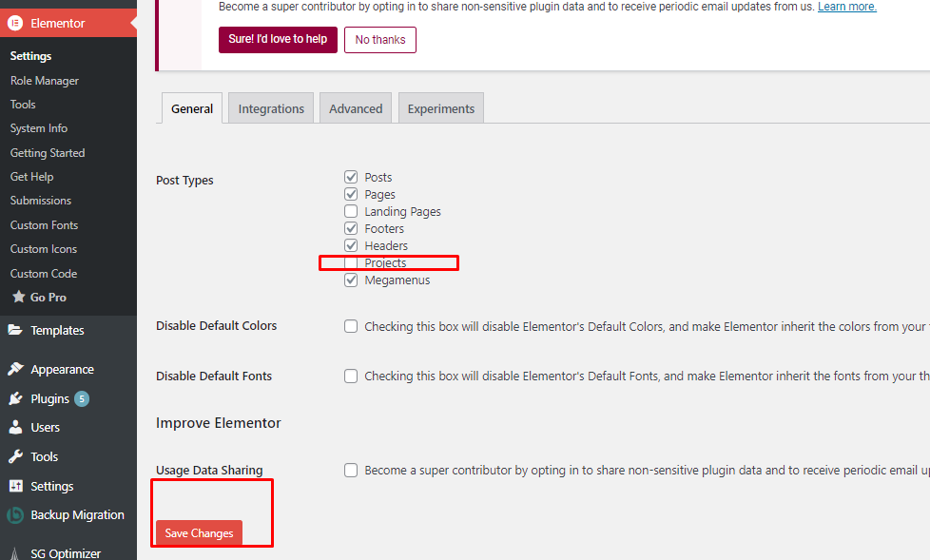Enable the Landing Pages checkbox
This screenshot has height=560, width=930.
tap(351, 211)
